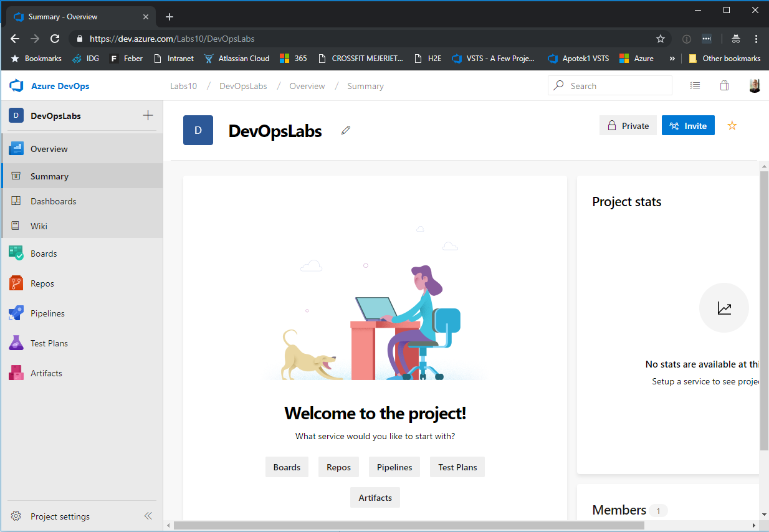
Task: Click Summary breadcrumb link
Action: [365, 86]
